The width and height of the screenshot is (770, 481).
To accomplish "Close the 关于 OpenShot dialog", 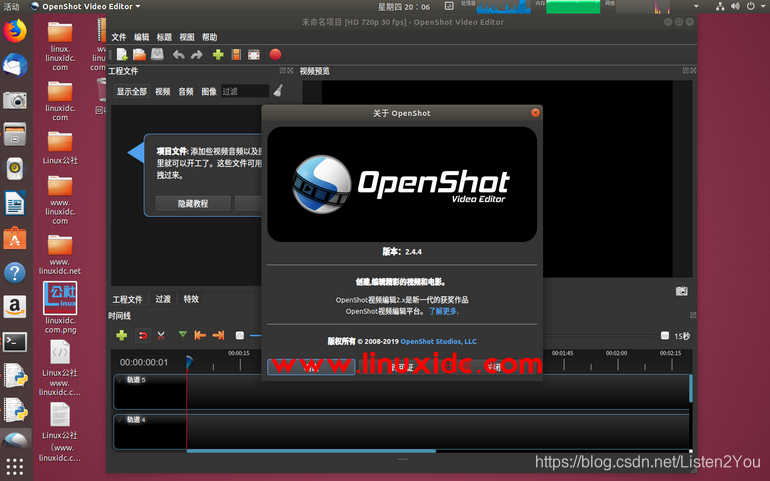I will coord(535,113).
